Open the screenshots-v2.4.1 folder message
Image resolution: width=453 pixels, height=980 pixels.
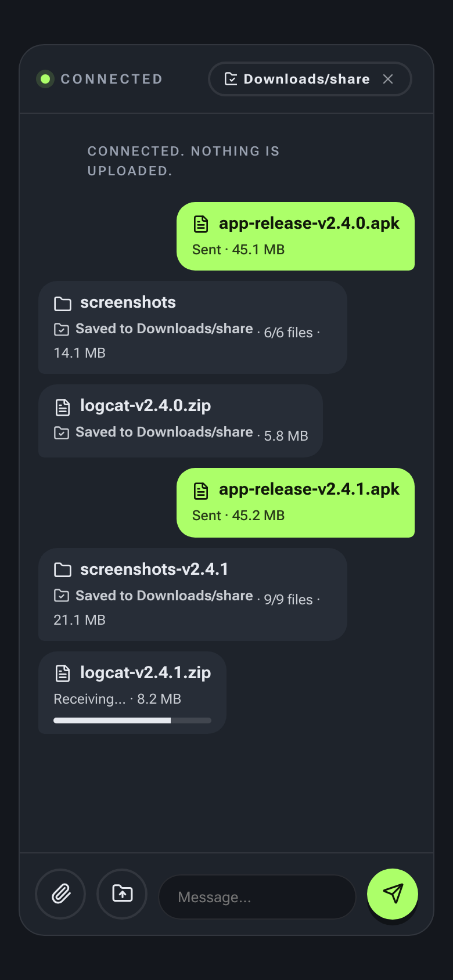[193, 595]
